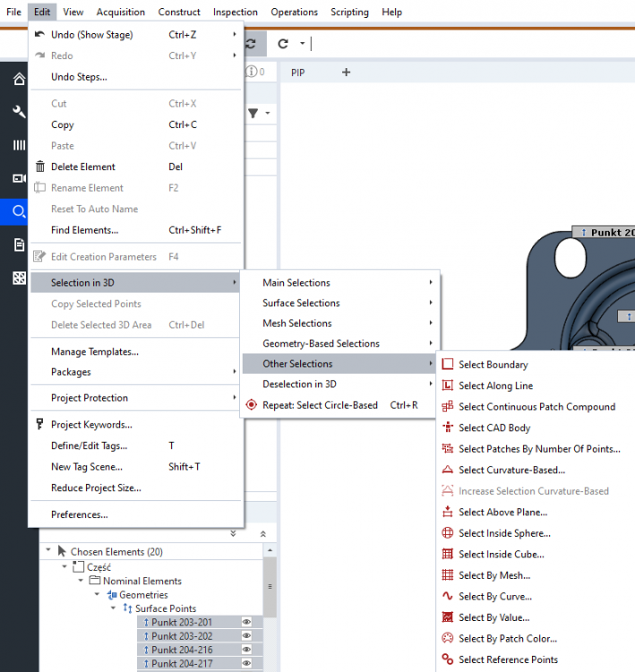Click the Select Curvature-Based icon
Viewport: 635px width, 672px height.
click(447, 470)
